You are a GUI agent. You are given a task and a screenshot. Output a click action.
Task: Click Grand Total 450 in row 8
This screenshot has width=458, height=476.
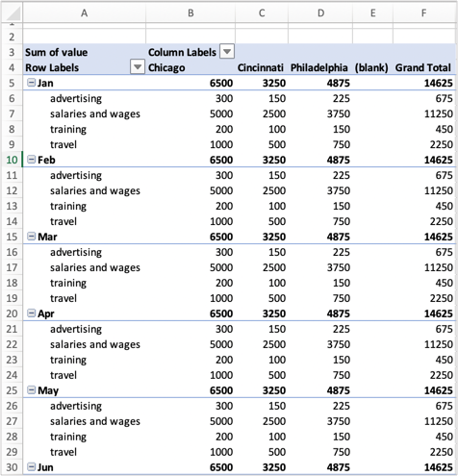[445, 129]
